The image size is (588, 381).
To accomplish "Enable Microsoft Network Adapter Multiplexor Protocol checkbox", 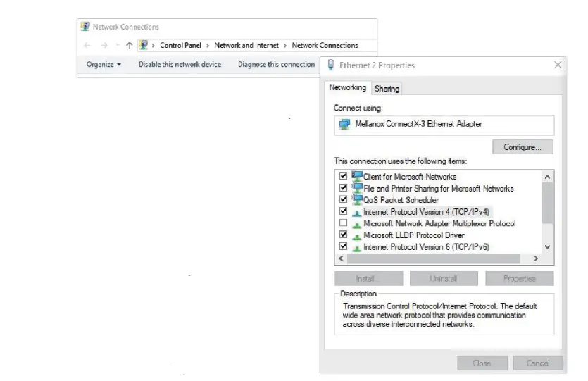I will click(344, 223).
